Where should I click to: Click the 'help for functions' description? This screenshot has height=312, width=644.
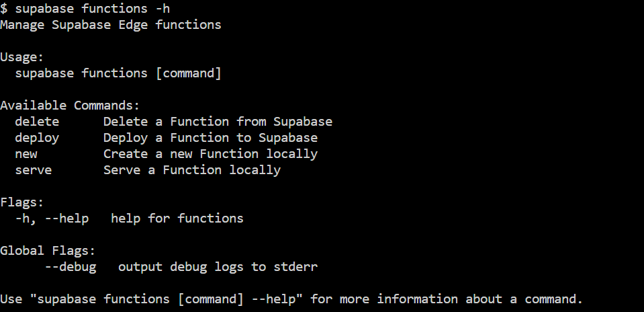click(x=177, y=219)
